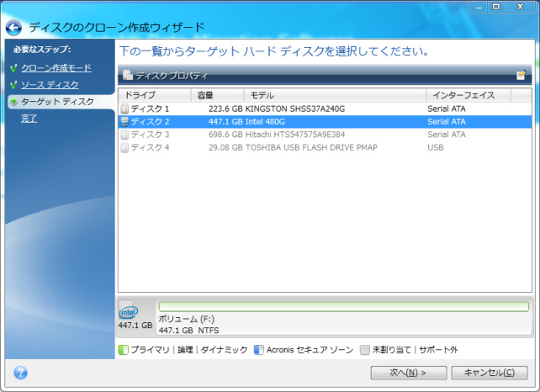Click KINGSTON SHSS37A240G model text
Image resolution: width=540 pixels, height=392 pixels.
(294, 109)
